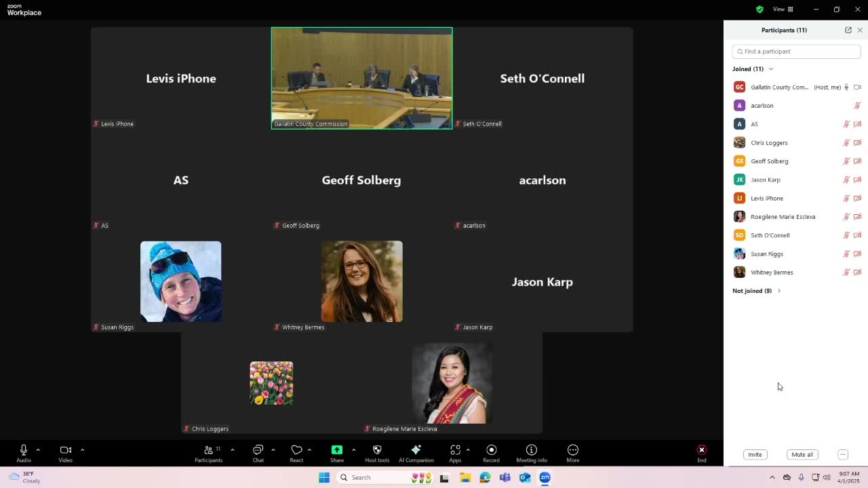Open the AI Companion icon
Screen dimensions: 868x488
coord(416,450)
